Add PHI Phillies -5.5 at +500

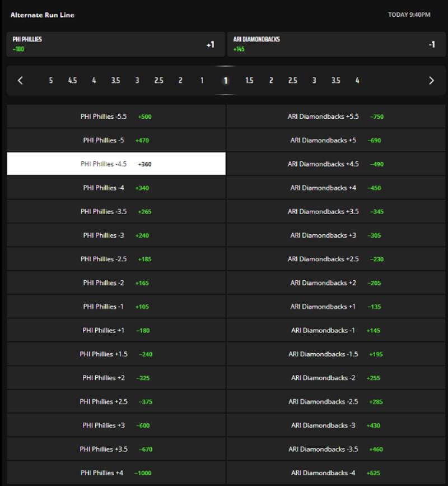click(116, 117)
